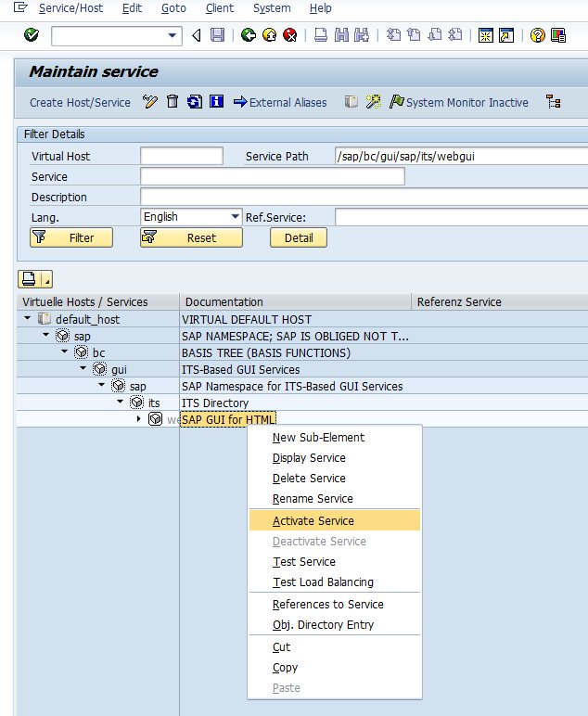The height and width of the screenshot is (716, 588).
Task: Click the trash can Delete icon
Action: (x=173, y=101)
